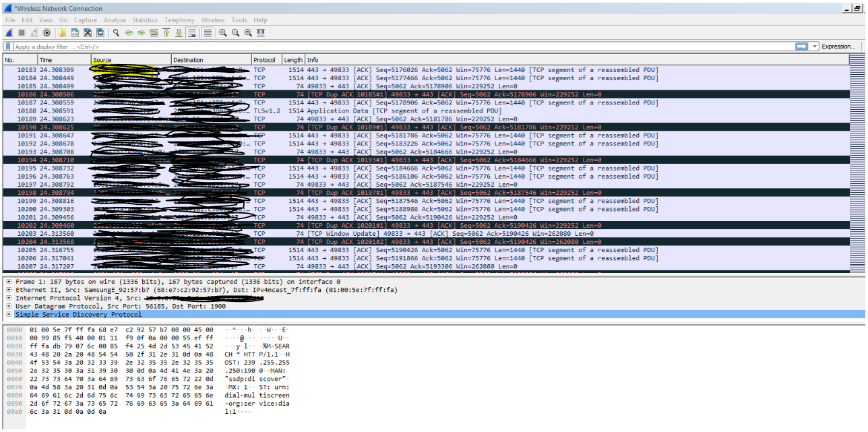Reload the capture file
This screenshot has height=432, width=868.
100,32
